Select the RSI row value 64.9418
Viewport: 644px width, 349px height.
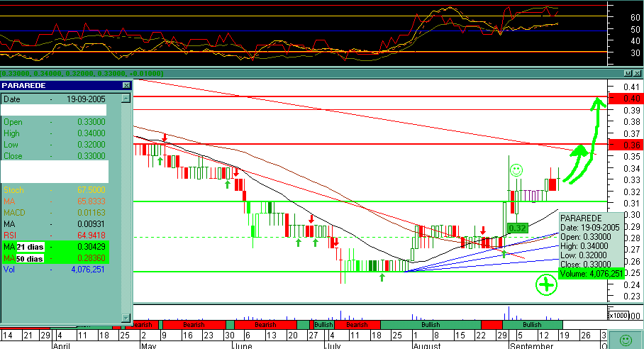pyautogui.click(x=91, y=236)
